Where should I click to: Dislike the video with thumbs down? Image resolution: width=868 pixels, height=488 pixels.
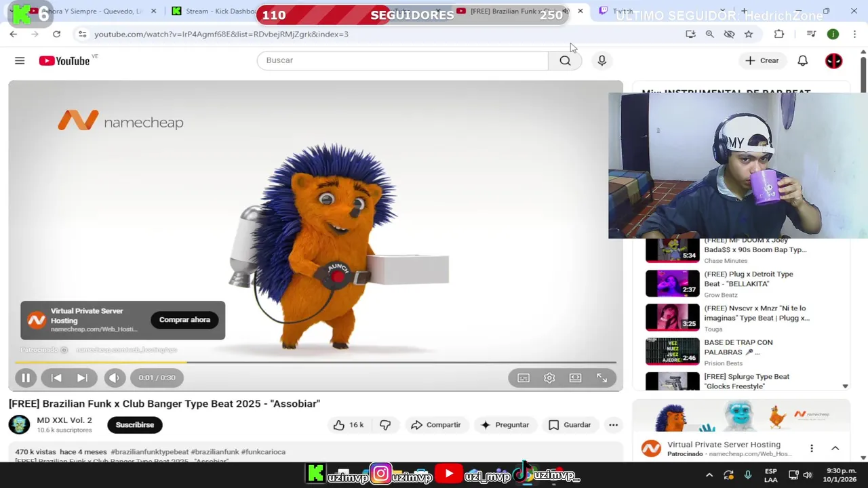pos(385,425)
